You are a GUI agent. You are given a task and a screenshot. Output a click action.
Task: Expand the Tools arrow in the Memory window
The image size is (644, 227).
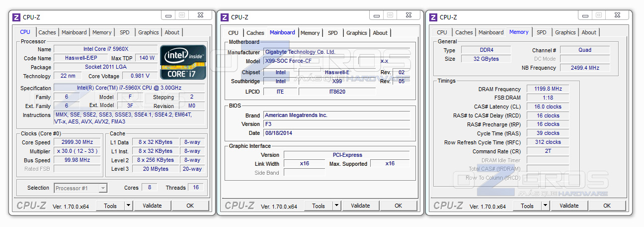[545, 206]
